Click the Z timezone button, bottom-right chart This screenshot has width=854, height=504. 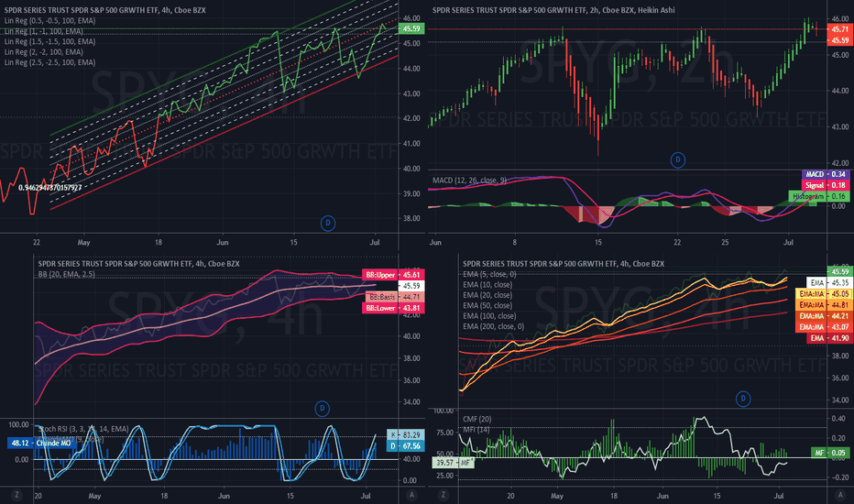(443, 495)
